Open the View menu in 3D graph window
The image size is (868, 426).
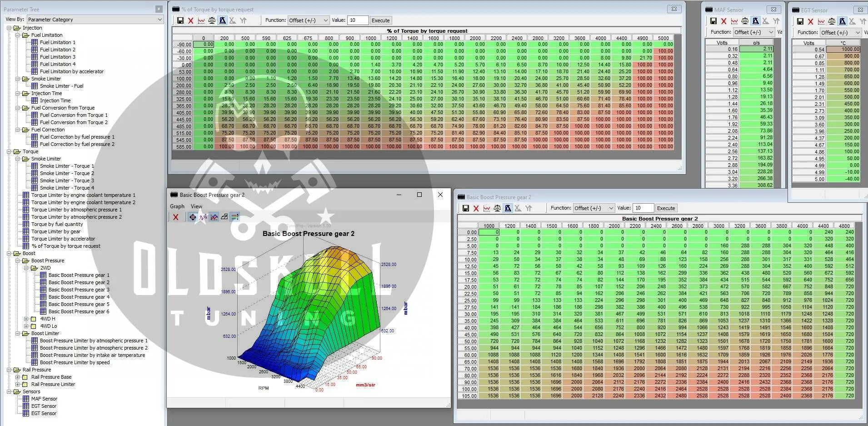pos(196,206)
